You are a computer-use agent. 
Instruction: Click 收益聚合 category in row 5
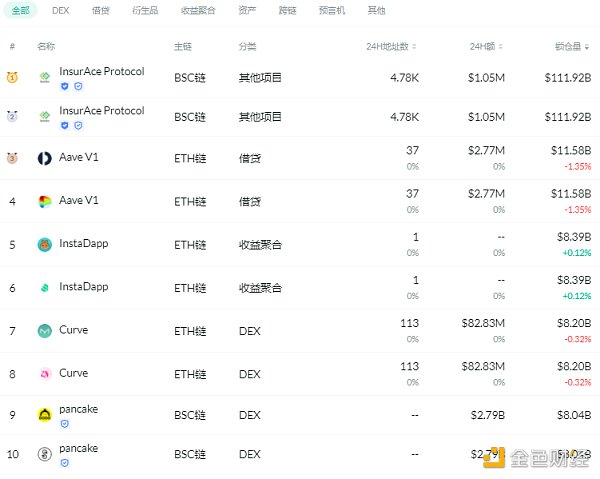point(260,245)
